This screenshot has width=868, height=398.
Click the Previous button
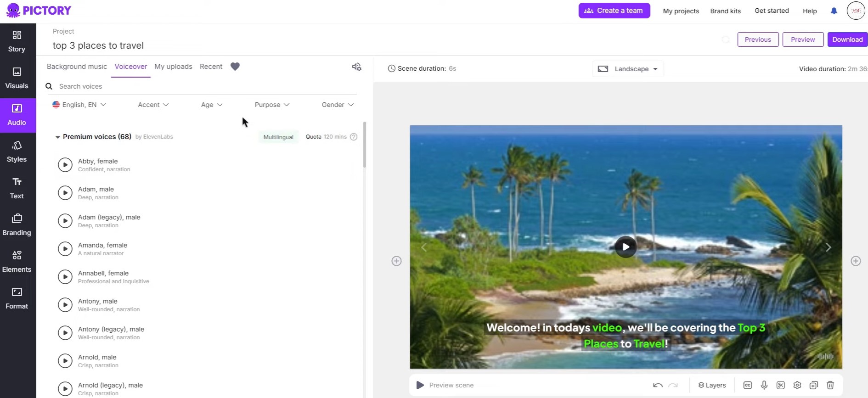pos(758,39)
